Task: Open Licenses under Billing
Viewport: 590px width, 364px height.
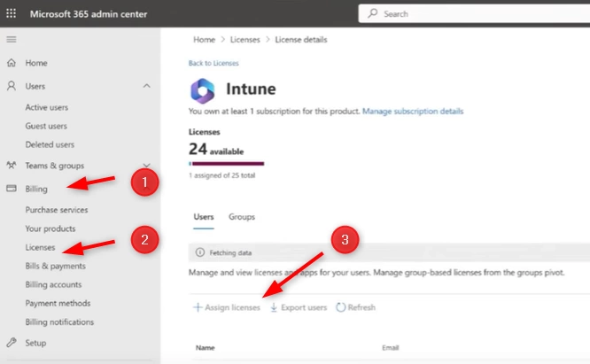Action: tap(40, 247)
